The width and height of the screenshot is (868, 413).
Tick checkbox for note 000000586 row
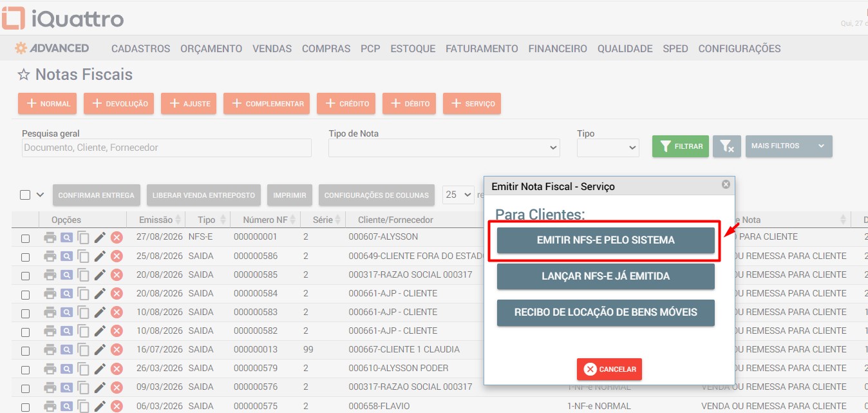(25, 256)
